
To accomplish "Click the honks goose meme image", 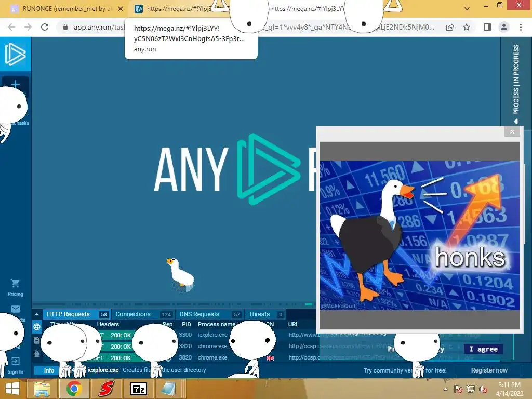I will [x=419, y=235].
